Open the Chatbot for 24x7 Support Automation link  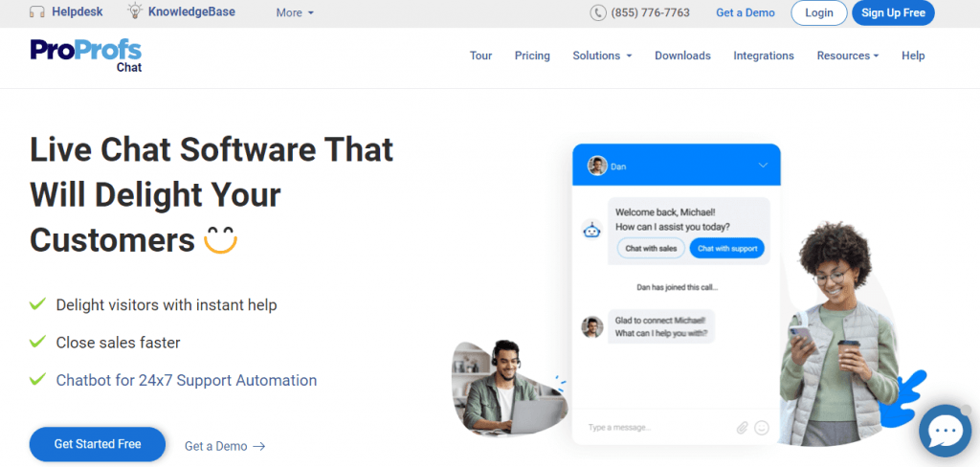(187, 380)
